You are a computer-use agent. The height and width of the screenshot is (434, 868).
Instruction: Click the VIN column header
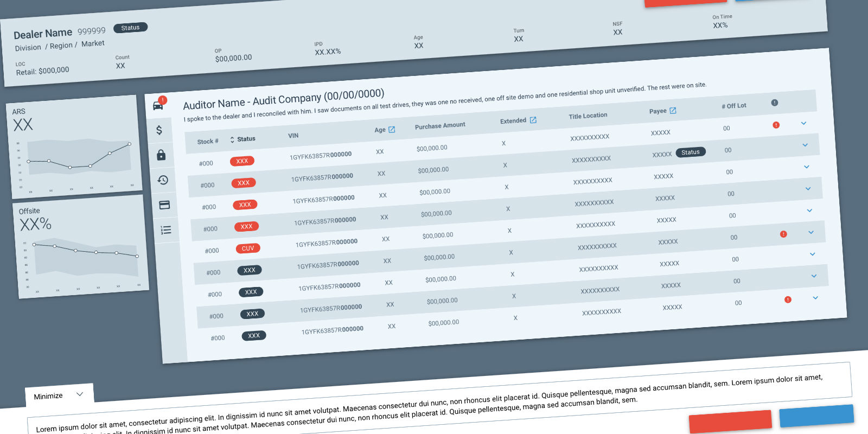point(293,136)
